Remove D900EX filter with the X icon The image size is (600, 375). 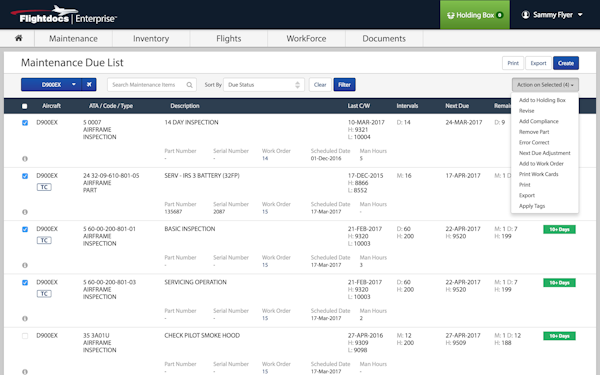[89, 85]
